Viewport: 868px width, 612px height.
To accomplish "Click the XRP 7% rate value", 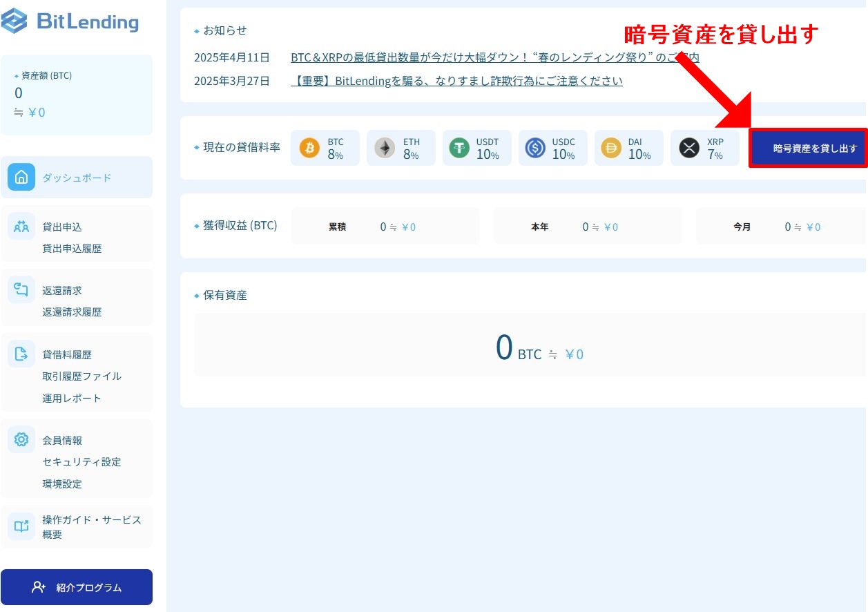I will [x=715, y=155].
